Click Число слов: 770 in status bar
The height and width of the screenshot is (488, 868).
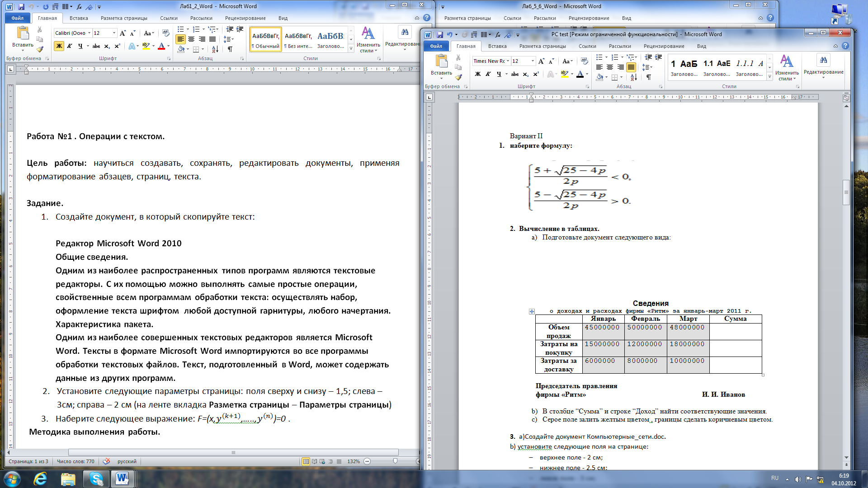(x=75, y=461)
